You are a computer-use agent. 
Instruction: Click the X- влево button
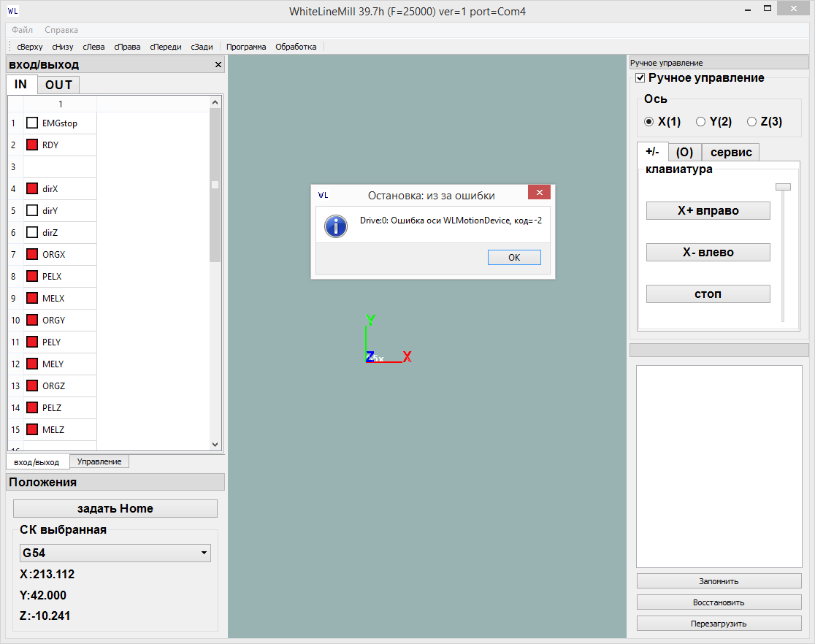coord(708,252)
